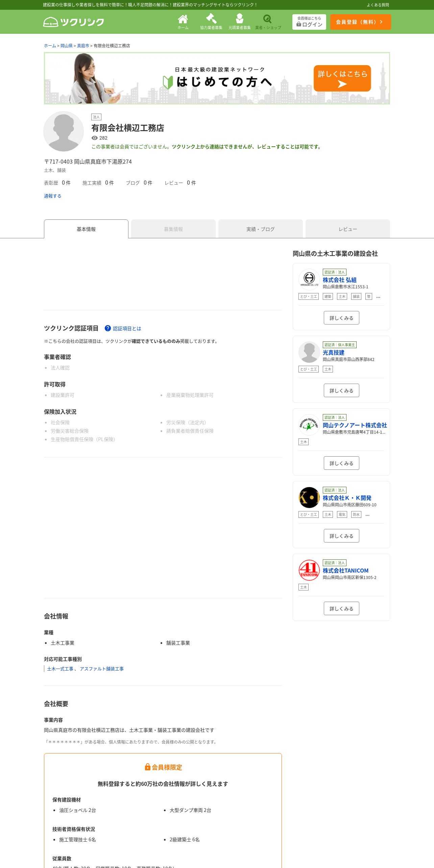Open 株式会社 弘組 company link
Viewport: 434px width, 868px height.
[x=340, y=280]
